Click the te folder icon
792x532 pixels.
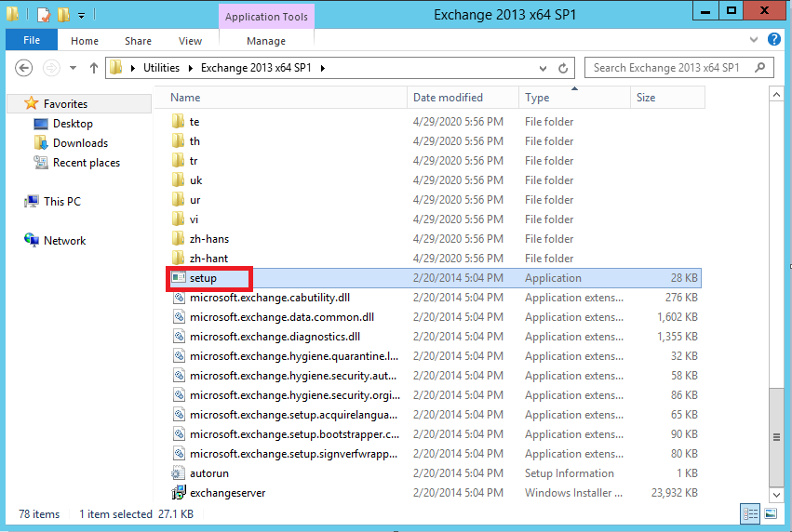tap(178, 121)
